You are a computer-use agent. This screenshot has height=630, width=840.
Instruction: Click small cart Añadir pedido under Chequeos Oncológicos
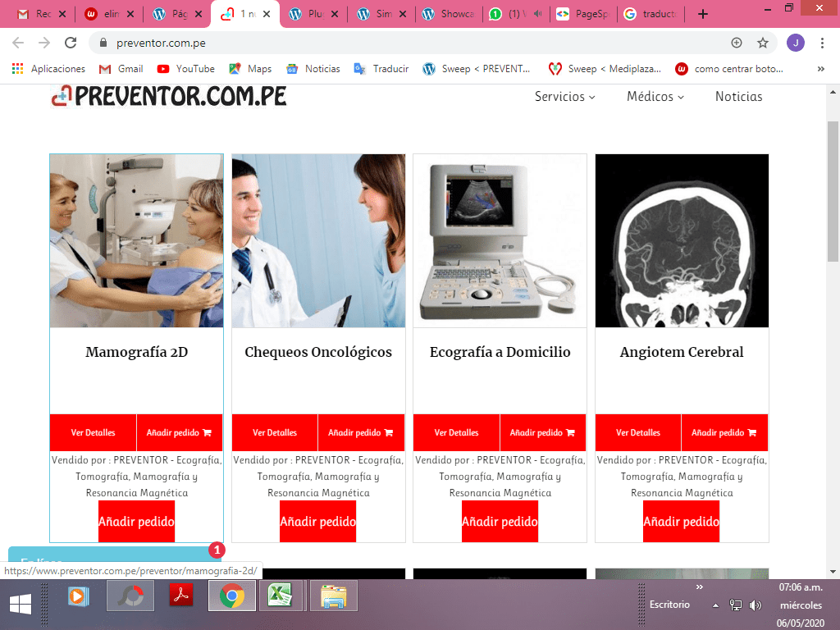point(361,432)
